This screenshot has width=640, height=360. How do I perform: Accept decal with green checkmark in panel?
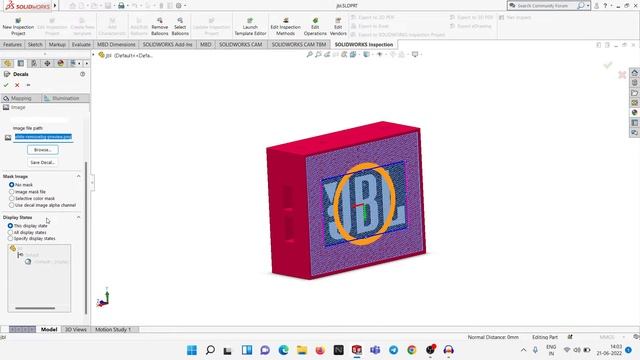click(6, 85)
